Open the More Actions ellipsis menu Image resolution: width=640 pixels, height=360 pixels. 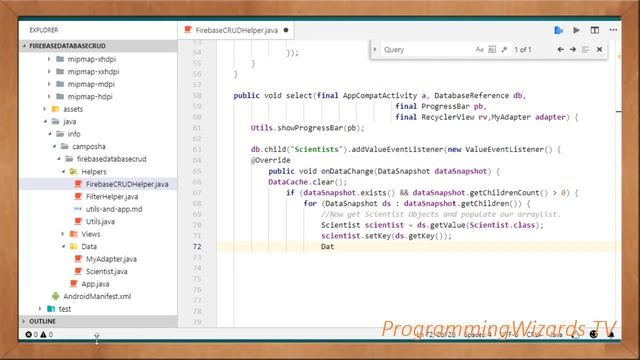pos(613,30)
